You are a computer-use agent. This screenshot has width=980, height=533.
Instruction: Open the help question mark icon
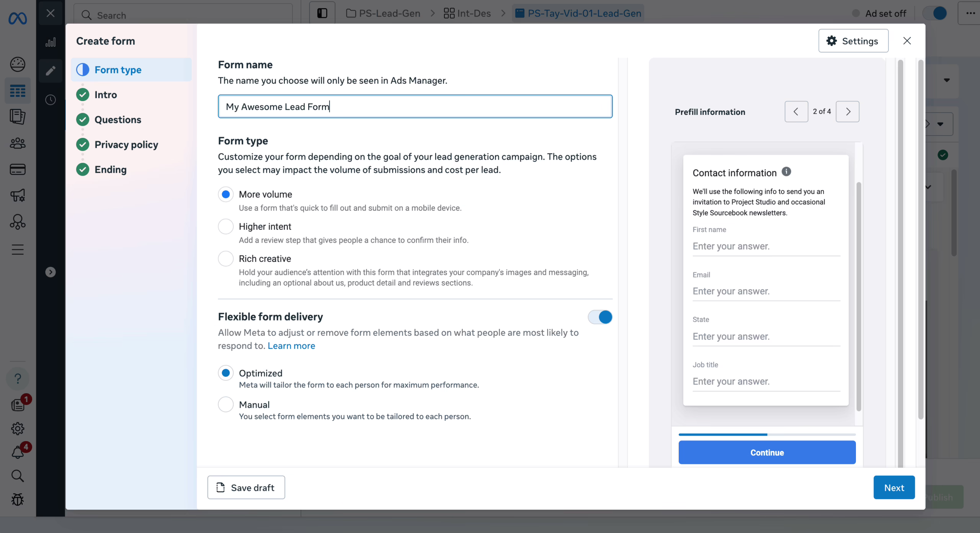(x=18, y=378)
